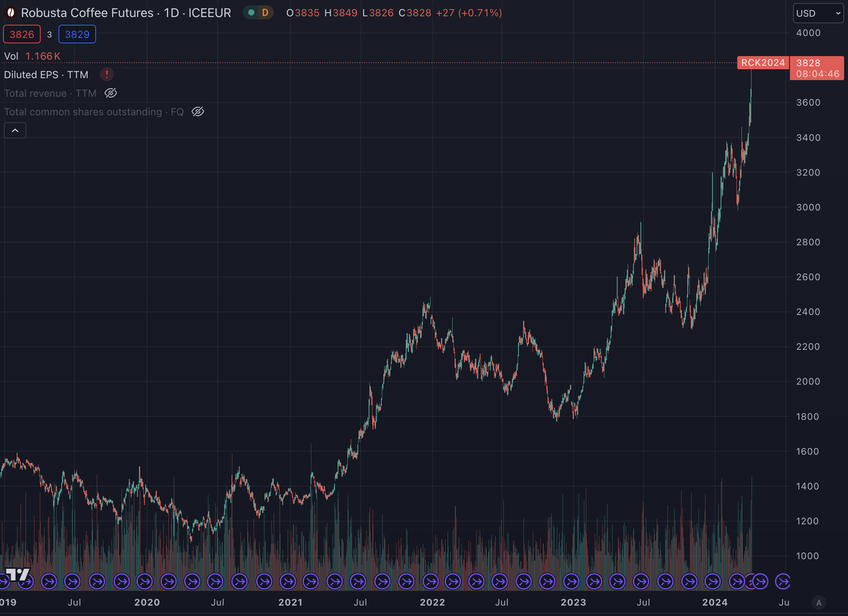Click the change value +27 (+0.71%)
This screenshot has width=848, height=616.
(x=468, y=13)
